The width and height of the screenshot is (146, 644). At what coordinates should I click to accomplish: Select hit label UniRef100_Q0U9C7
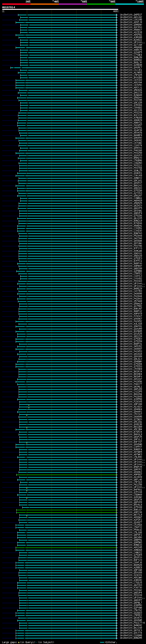131,67
